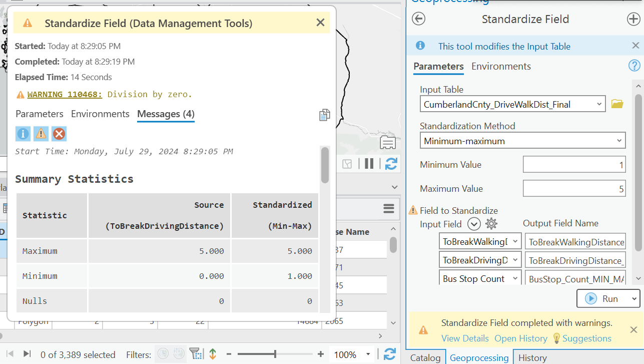Click filter by extent icon
The height and width of the screenshot is (364, 644).
coord(197,354)
